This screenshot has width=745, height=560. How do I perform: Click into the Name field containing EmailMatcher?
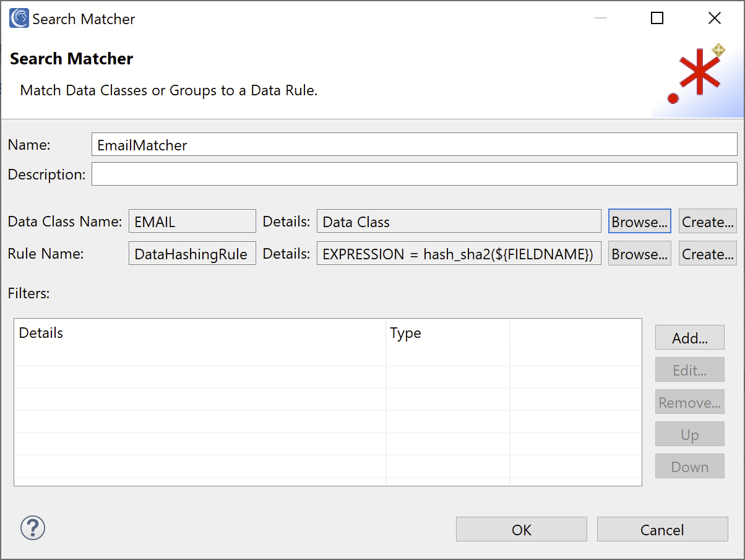coord(415,144)
